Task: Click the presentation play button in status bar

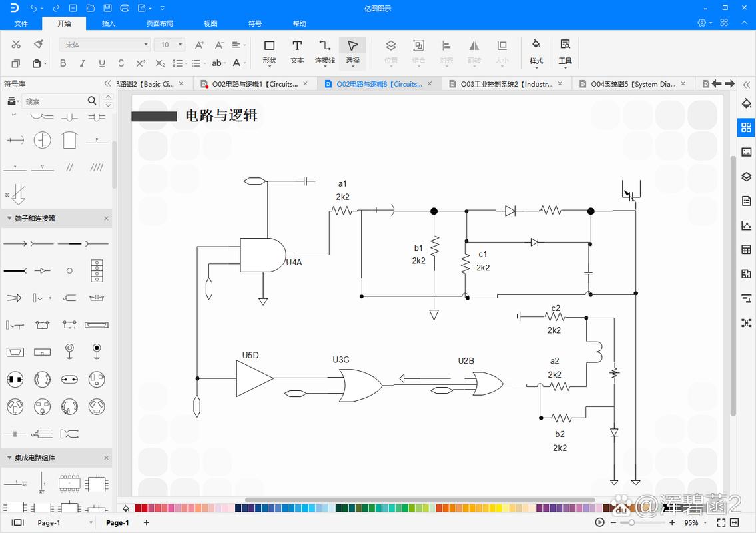Action: (599, 522)
